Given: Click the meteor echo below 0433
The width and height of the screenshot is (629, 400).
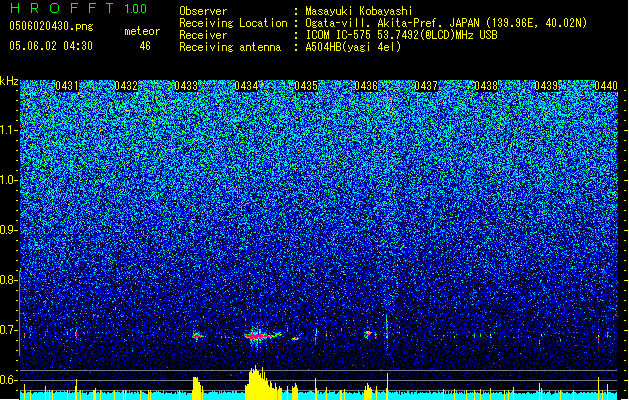Looking at the screenshot, I should point(197,336).
